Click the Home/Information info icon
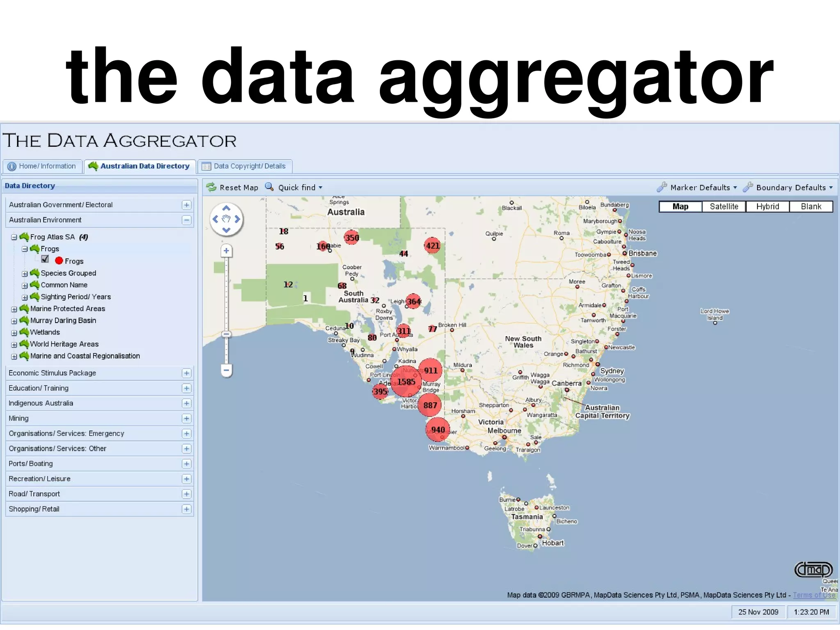 pyautogui.click(x=12, y=166)
